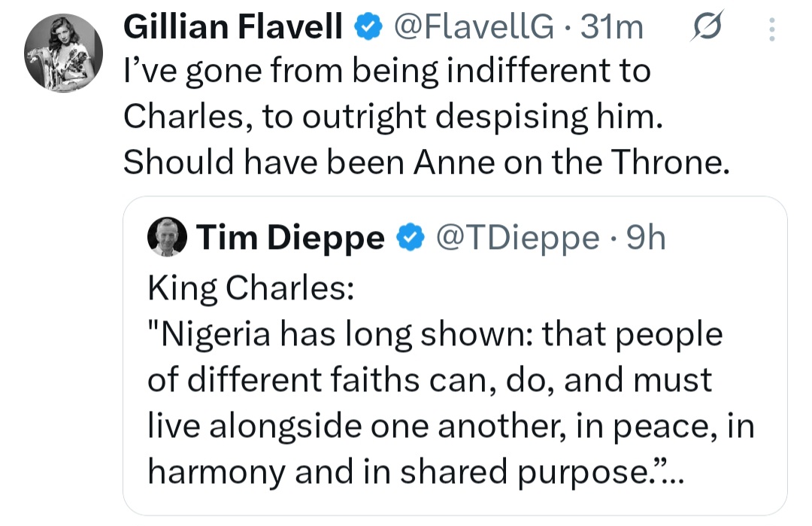
Task: Open the "Nigeria has long shown" quoted text
Action: click(435, 333)
